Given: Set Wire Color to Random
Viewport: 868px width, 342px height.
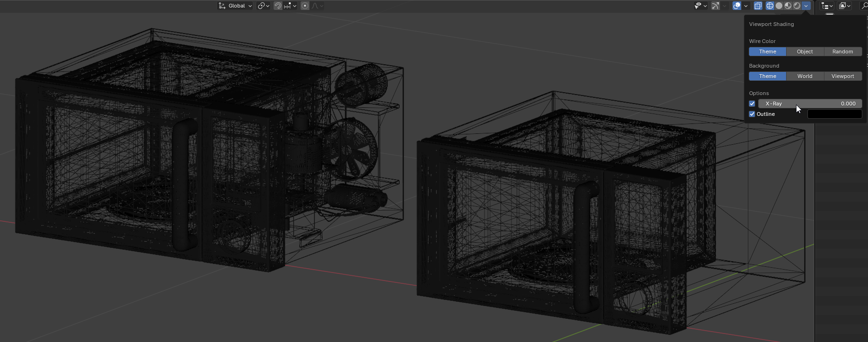Looking at the screenshot, I should tap(842, 52).
